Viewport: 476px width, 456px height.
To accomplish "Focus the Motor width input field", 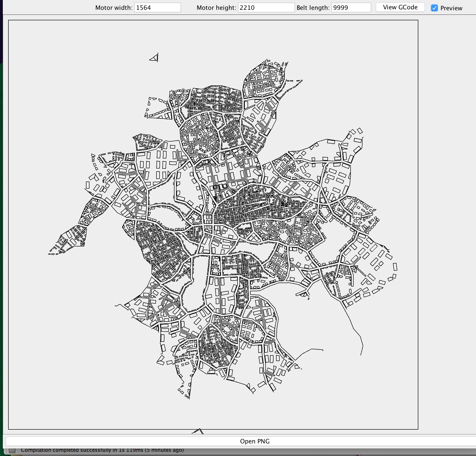I will pyautogui.click(x=157, y=7).
